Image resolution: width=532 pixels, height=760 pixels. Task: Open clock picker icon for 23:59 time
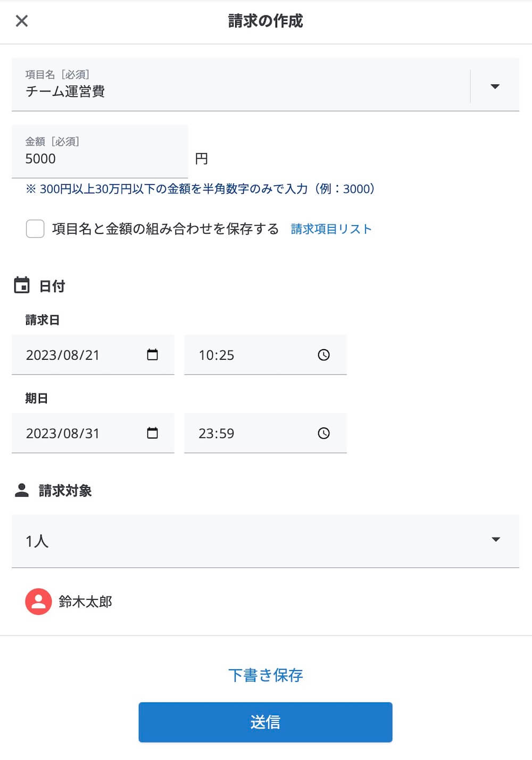click(x=324, y=433)
